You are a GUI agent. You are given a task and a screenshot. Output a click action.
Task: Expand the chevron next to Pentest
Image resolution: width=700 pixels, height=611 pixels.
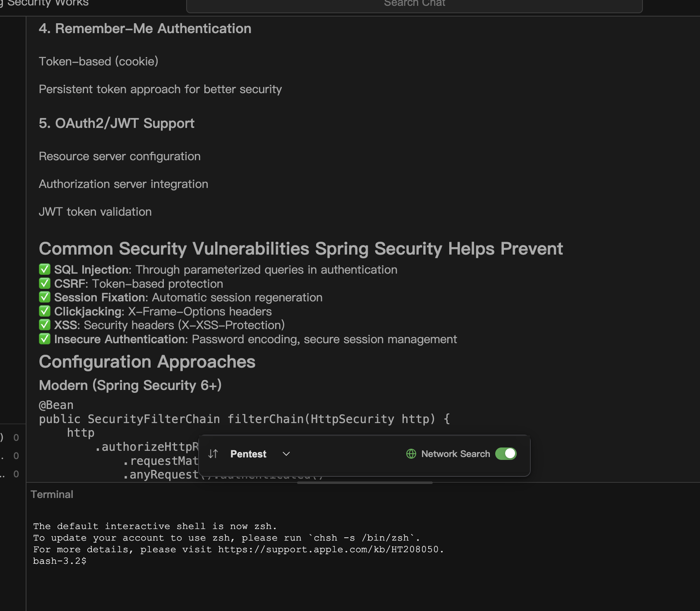pos(285,454)
